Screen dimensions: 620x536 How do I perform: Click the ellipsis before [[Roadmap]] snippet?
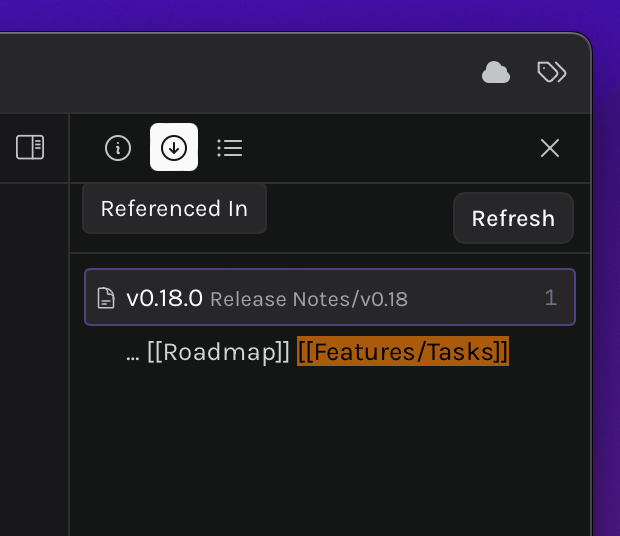[x=132, y=357]
